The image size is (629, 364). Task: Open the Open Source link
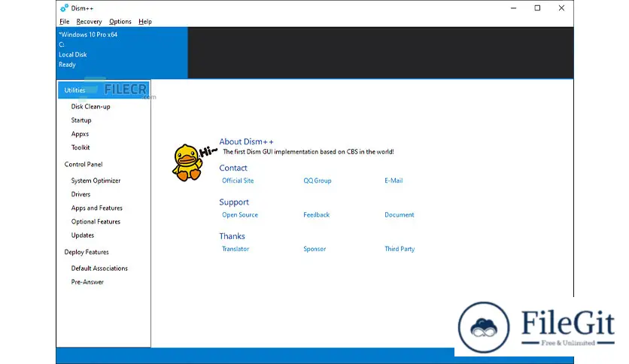[x=240, y=215]
